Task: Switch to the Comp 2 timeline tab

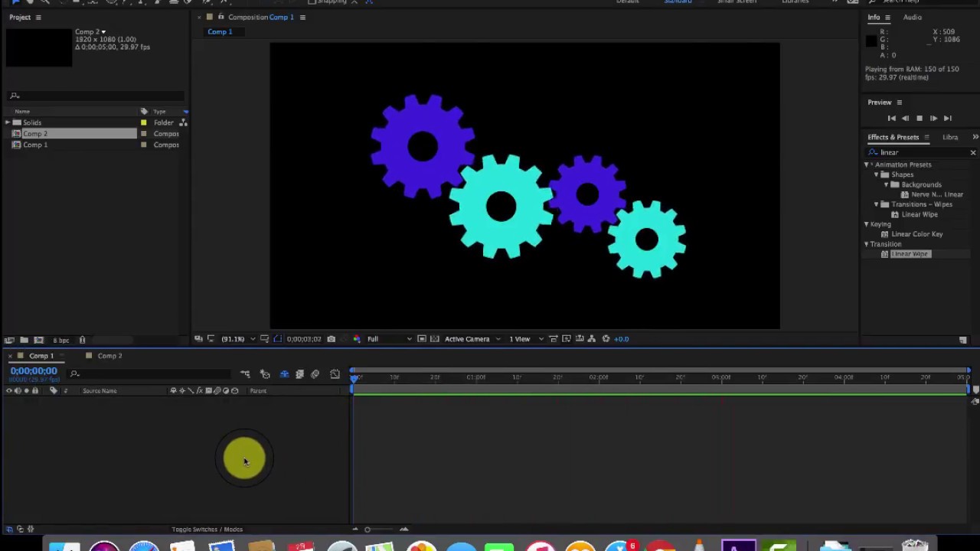Action: [x=109, y=356]
